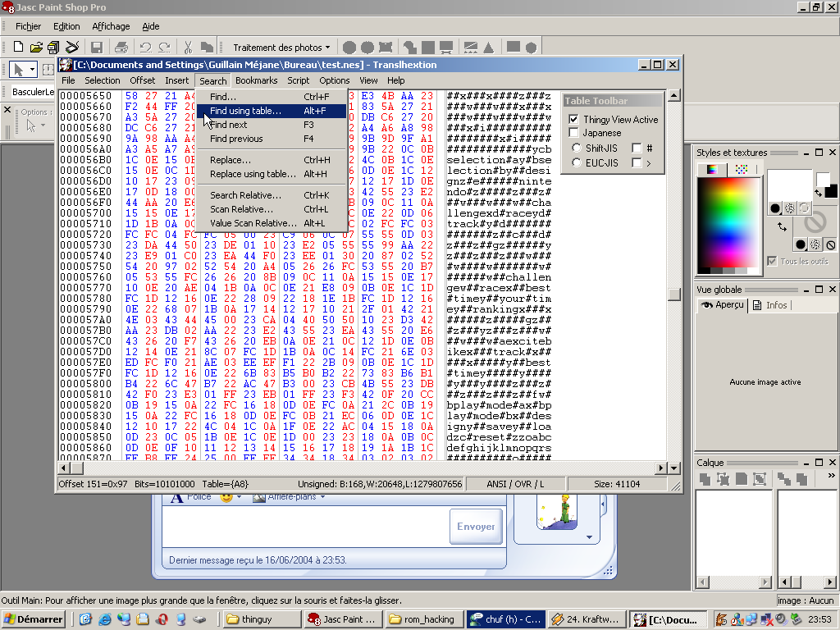Set background material to transparent
840x630 pixels.
pos(831,244)
